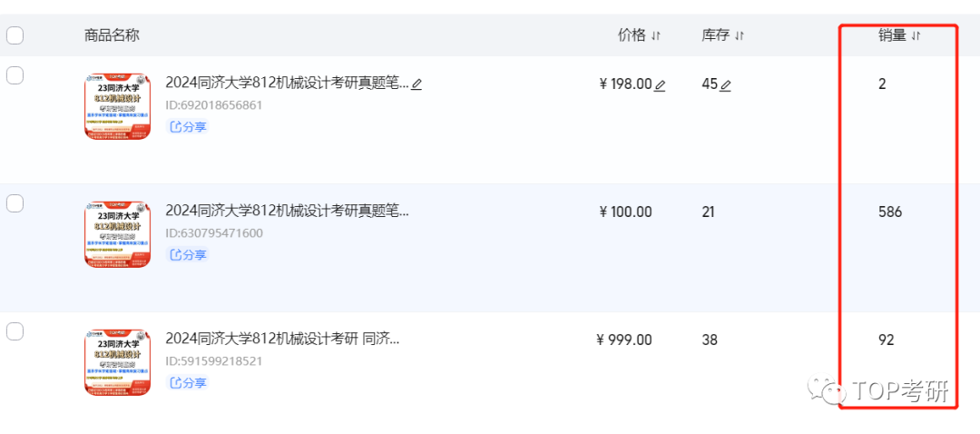Image resolution: width=980 pixels, height=434 pixels.
Task: Share the product with ID 591599218521
Action: point(189,383)
